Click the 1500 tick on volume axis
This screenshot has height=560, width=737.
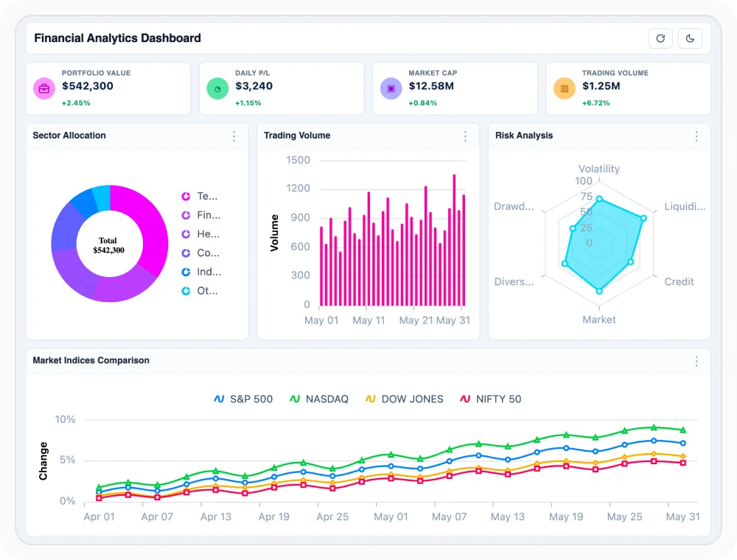(298, 160)
